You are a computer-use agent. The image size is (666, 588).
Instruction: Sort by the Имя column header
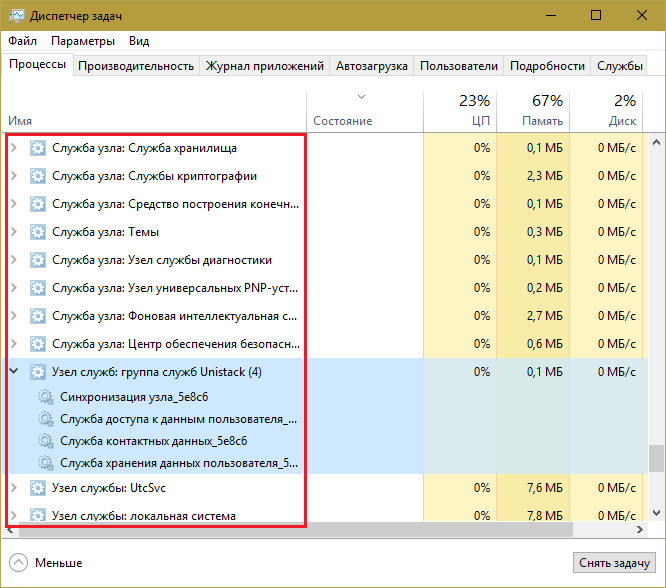(154, 111)
